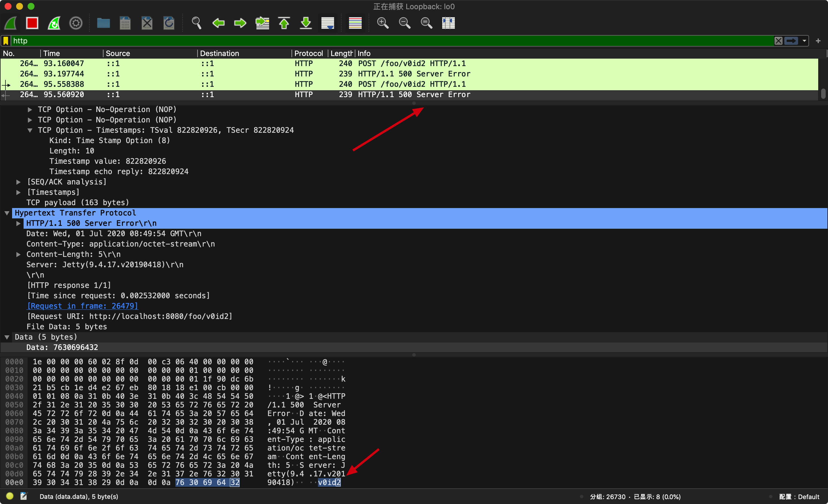Click the resize columns icon
The height and width of the screenshot is (504, 828).
[x=448, y=23]
